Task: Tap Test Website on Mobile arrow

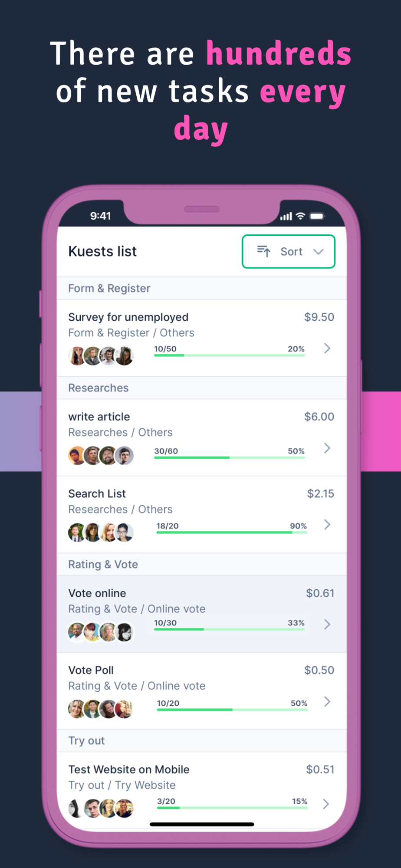Action: (x=326, y=804)
